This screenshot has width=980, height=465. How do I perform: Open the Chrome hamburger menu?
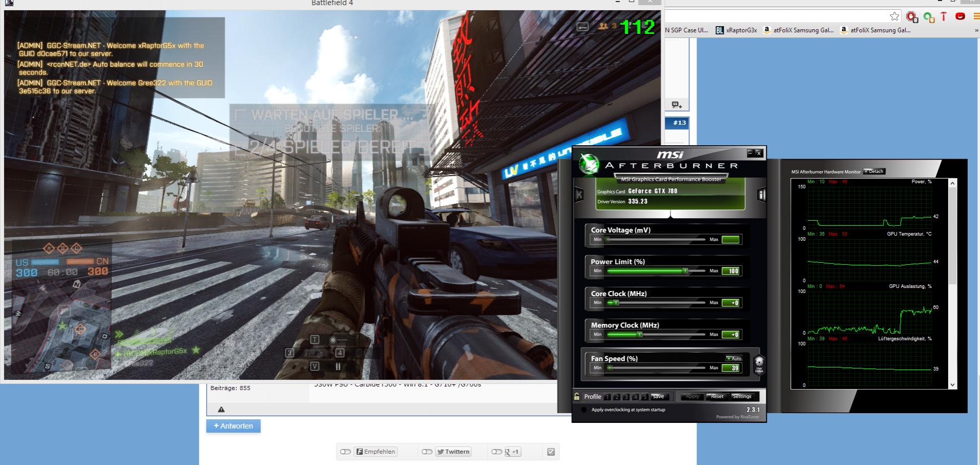pos(976,16)
